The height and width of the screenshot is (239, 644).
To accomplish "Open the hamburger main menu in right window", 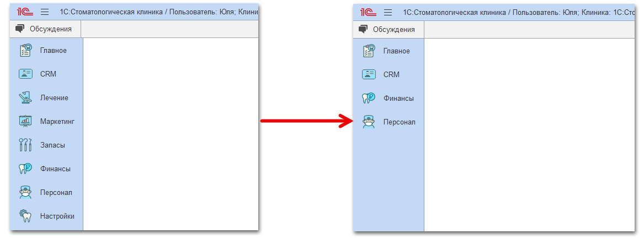I will 388,12.
